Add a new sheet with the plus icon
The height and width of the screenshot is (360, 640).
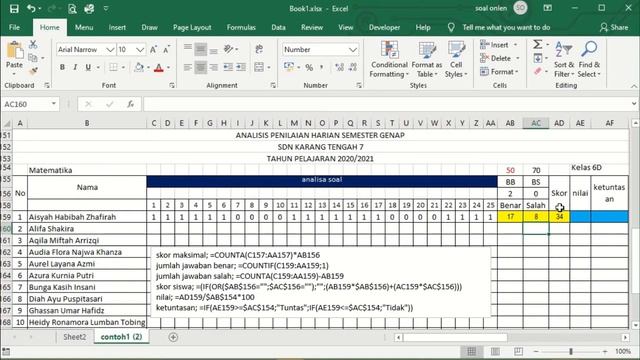(x=173, y=337)
